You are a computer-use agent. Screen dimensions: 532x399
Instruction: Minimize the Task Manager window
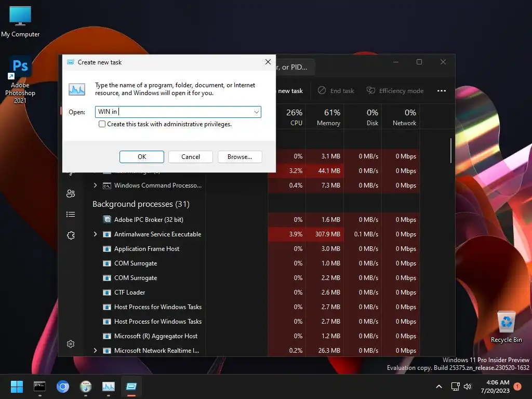[396, 62]
